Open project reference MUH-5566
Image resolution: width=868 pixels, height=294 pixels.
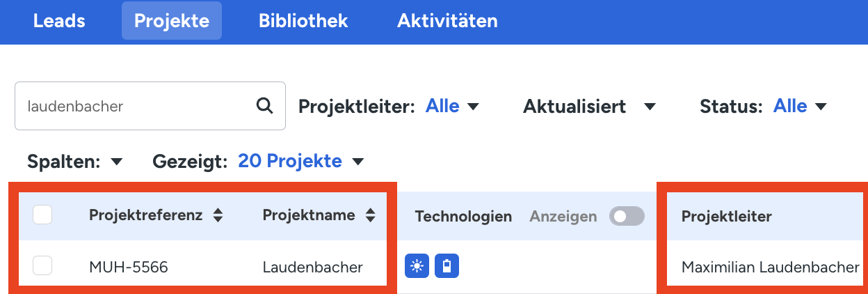(x=129, y=267)
